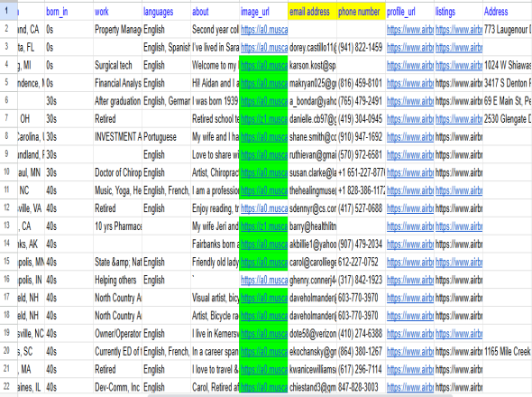532x397 pixels.
Task: Click Surgical tech work cell
Action: pos(118,65)
